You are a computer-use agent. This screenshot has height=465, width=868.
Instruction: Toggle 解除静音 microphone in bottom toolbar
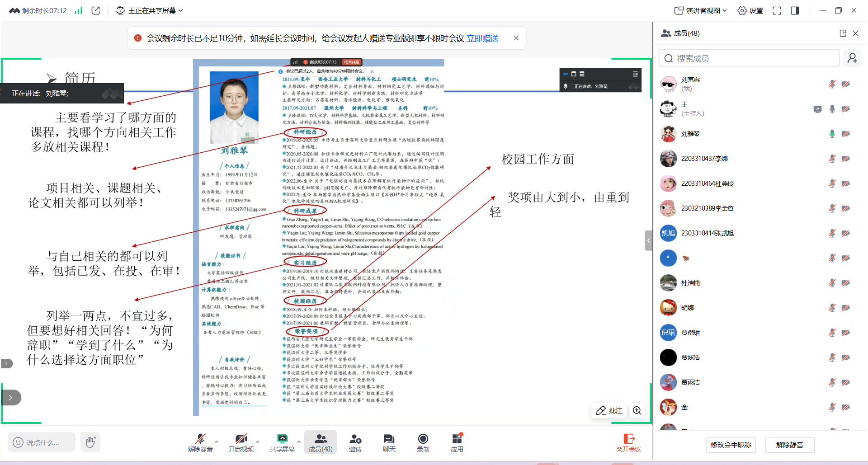point(200,439)
